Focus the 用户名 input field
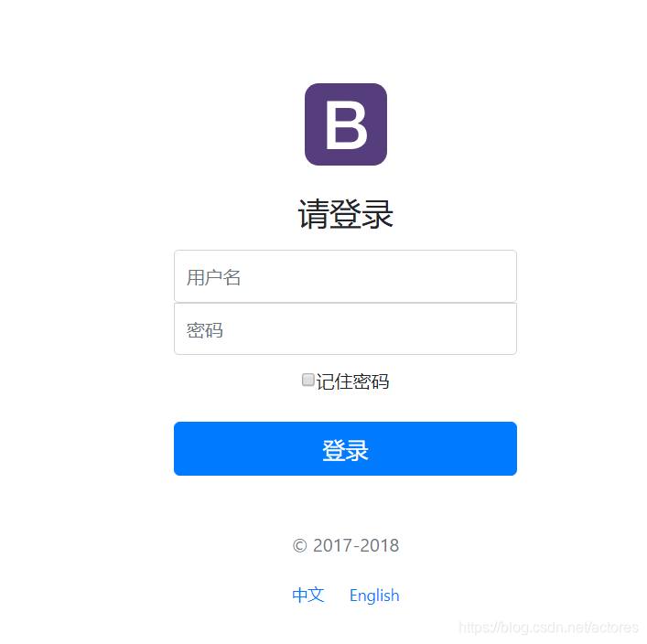 pyautogui.click(x=345, y=276)
